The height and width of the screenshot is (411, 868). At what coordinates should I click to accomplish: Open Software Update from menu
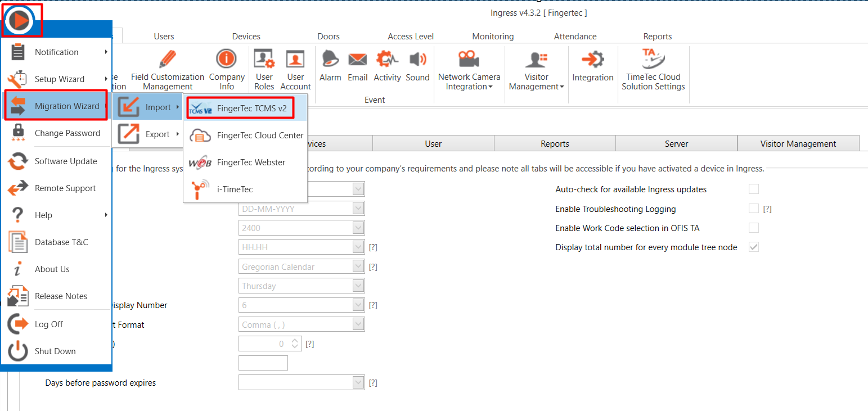(57, 161)
